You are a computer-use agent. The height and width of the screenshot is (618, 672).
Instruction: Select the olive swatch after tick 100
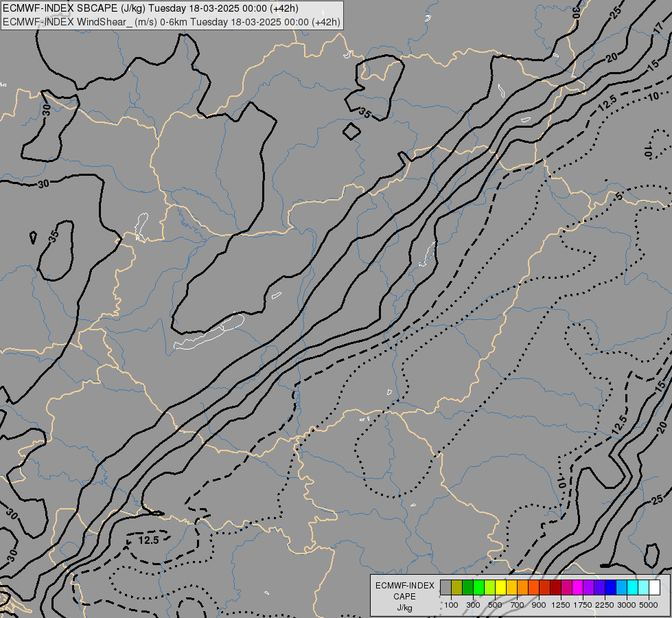pos(457,588)
